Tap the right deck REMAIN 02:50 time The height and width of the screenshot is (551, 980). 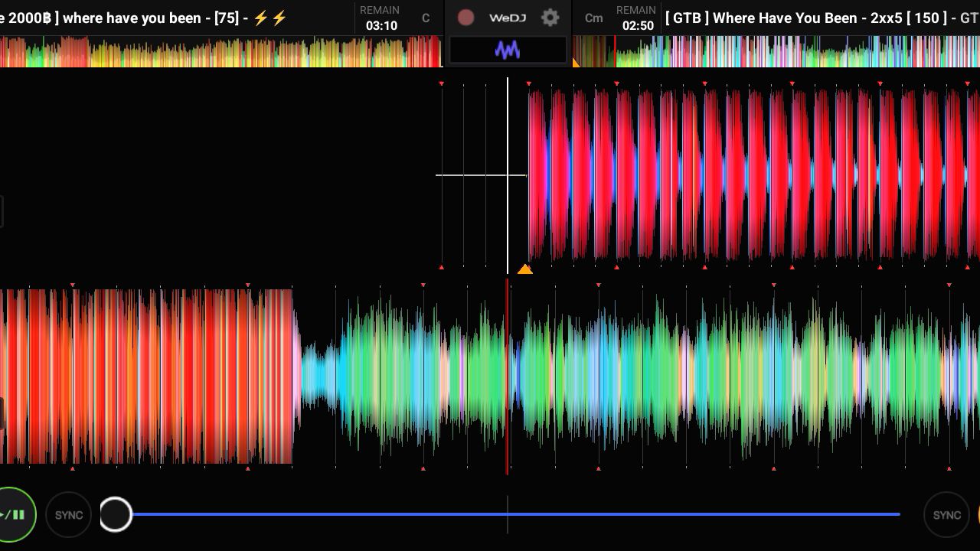tap(637, 18)
